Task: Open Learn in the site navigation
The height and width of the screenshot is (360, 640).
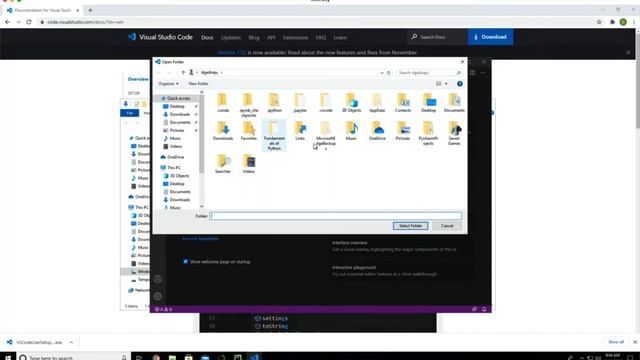Action: point(340,38)
